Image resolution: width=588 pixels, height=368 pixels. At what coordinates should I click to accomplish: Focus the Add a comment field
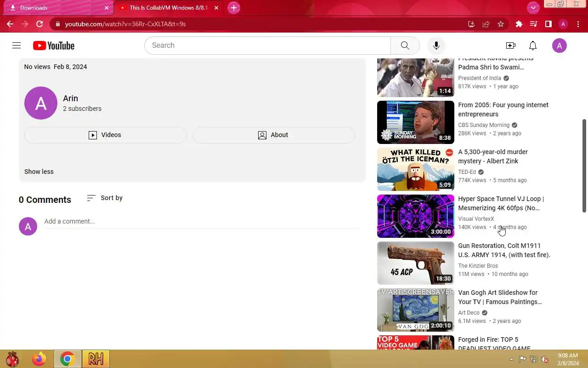point(201,221)
